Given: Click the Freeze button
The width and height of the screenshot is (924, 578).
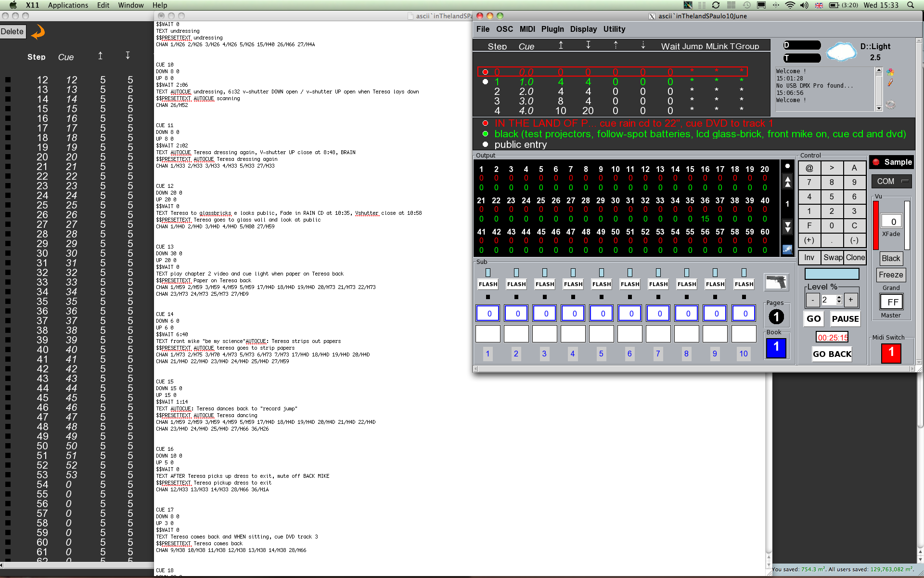Looking at the screenshot, I should point(891,275).
